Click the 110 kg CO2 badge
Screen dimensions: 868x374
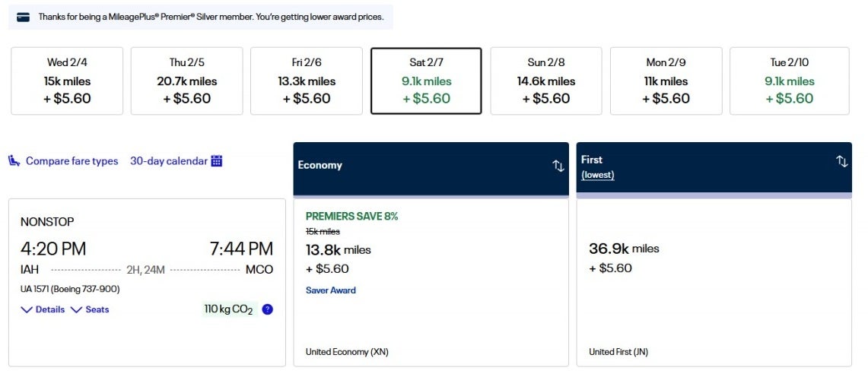click(228, 309)
